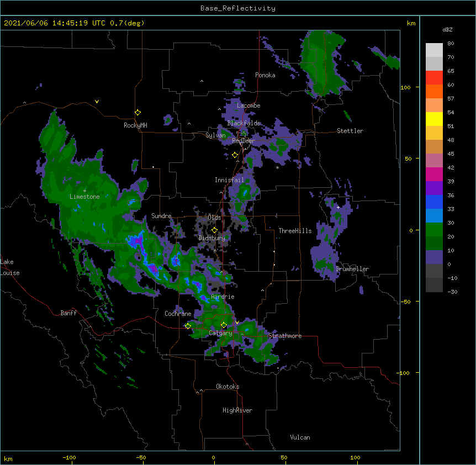
Task: Click the yellow diamond marker southeast of Cochrane
Action: point(188,326)
